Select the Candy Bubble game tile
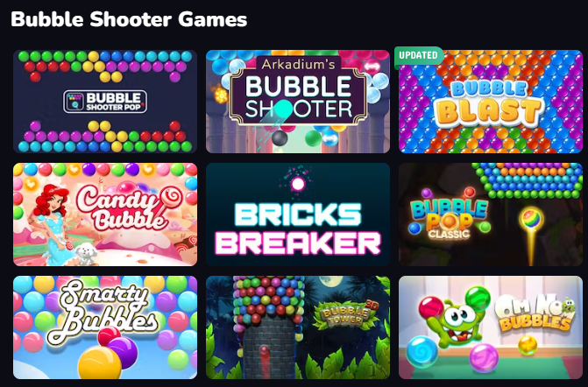Image resolution: width=588 pixels, height=387 pixels. point(105,215)
